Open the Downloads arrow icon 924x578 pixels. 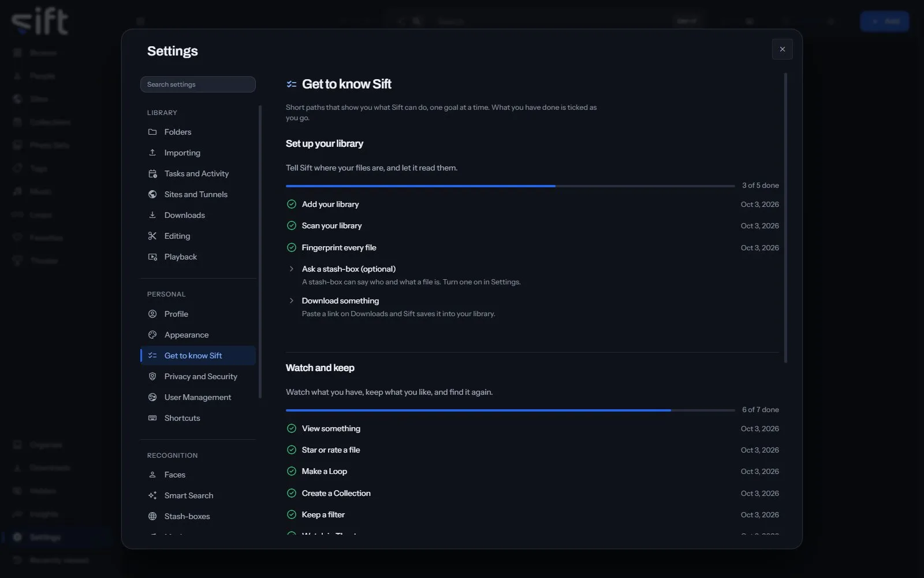152,215
